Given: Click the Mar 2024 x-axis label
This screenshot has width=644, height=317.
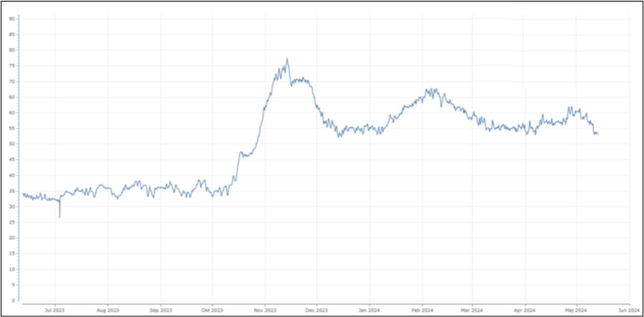Looking at the screenshot, I should coord(472,309).
